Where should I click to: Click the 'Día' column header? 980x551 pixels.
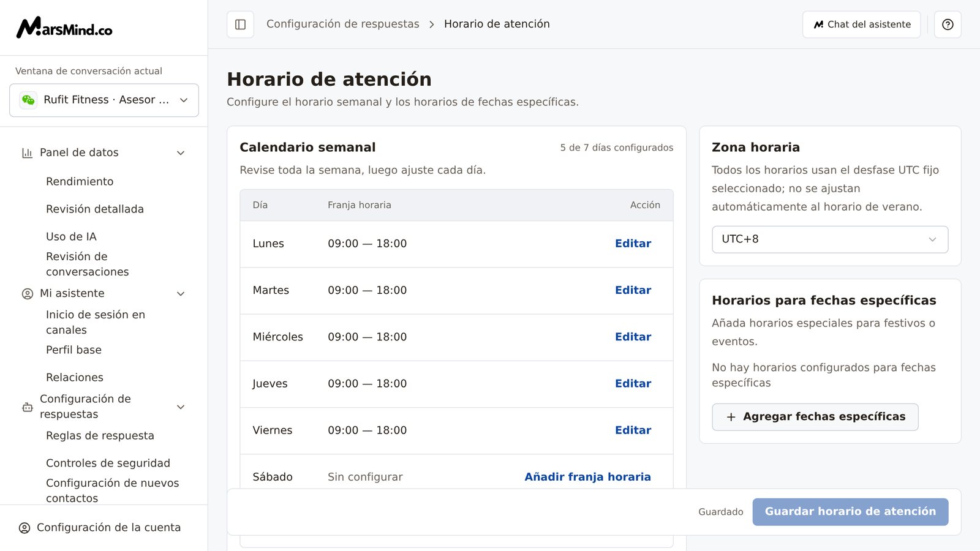pyautogui.click(x=260, y=205)
